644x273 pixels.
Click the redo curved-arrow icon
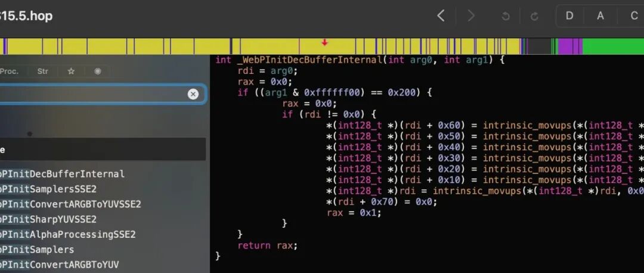click(x=534, y=17)
